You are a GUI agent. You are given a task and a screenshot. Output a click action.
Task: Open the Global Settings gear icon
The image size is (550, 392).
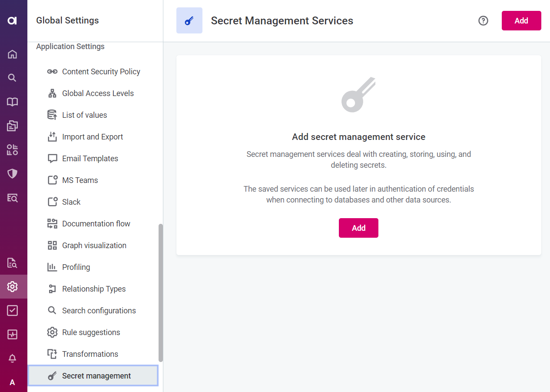(13, 286)
